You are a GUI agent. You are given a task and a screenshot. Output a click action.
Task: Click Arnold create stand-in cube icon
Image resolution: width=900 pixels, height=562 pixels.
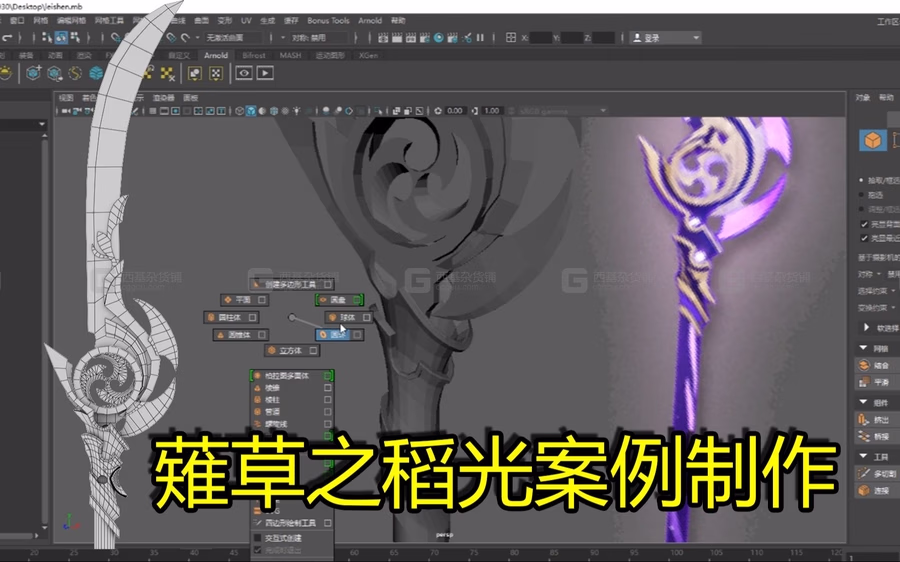tap(33, 73)
